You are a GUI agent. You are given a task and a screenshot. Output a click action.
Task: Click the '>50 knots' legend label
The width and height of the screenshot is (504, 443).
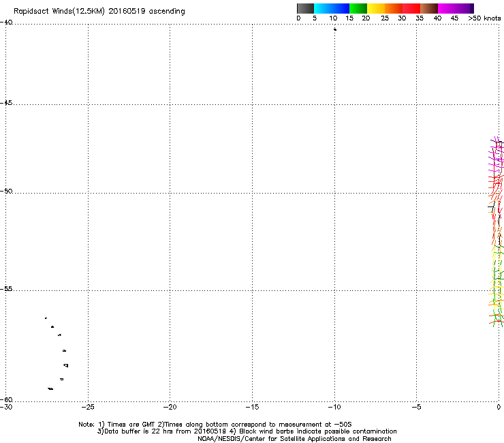tap(484, 18)
